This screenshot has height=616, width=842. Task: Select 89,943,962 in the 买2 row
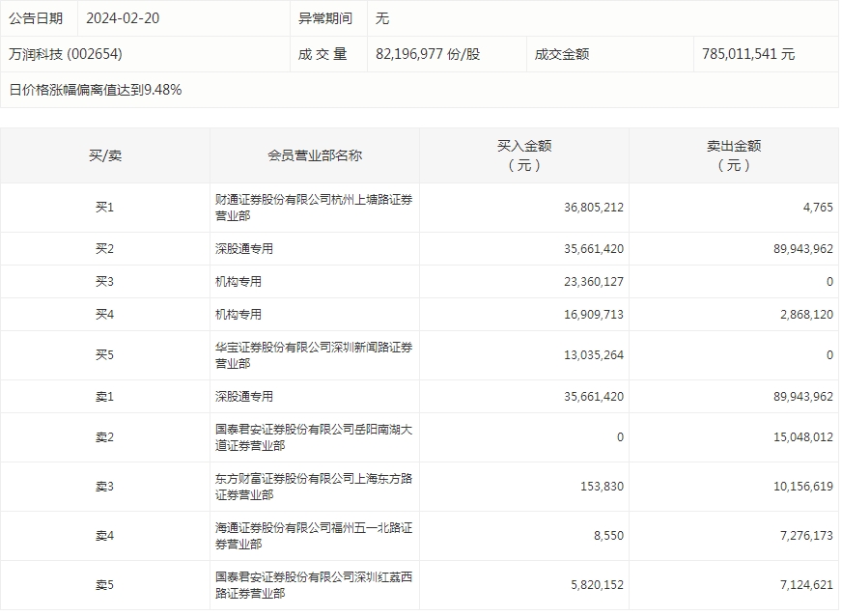click(802, 249)
